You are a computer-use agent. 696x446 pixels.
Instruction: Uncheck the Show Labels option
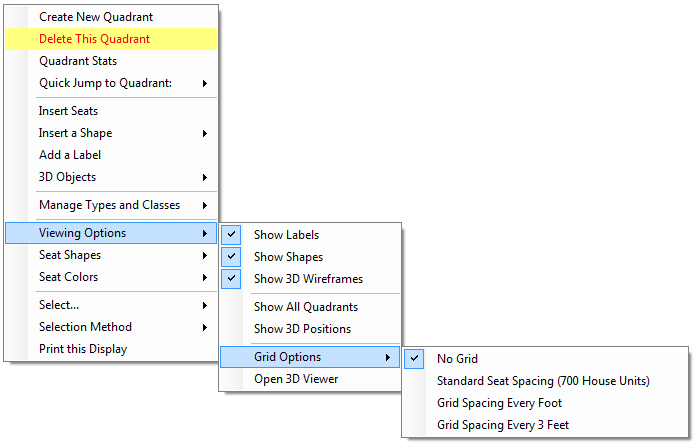tap(286, 235)
